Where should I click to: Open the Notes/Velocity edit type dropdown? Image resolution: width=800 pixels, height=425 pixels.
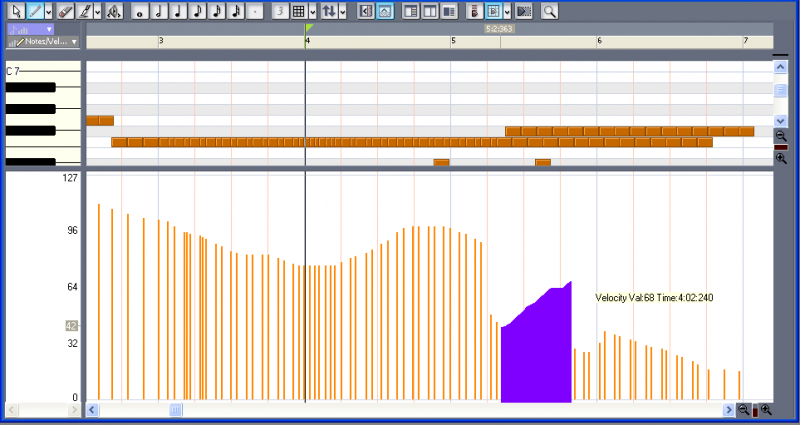(x=74, y=42)
